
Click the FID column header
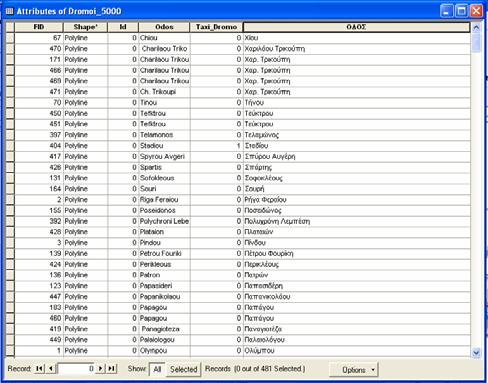coord(39,27)
